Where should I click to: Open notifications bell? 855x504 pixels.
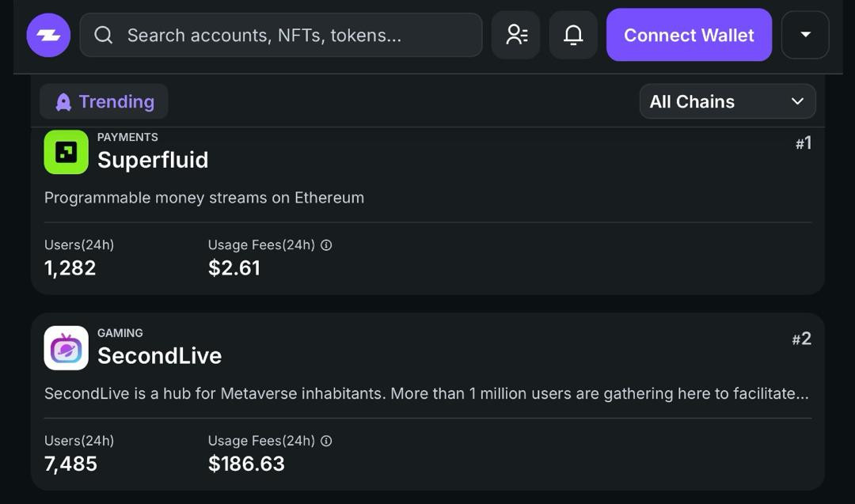(573, 35)
